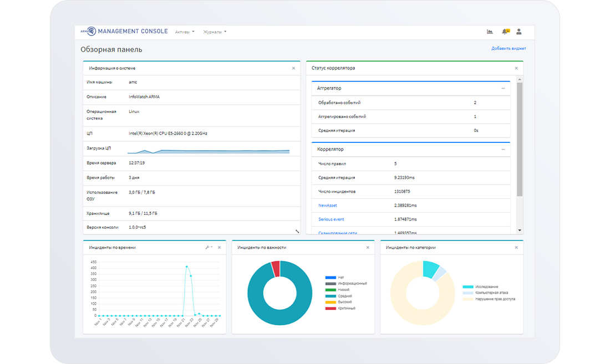
Task: Open the user profile icon
Action: (x=519, y=32)
